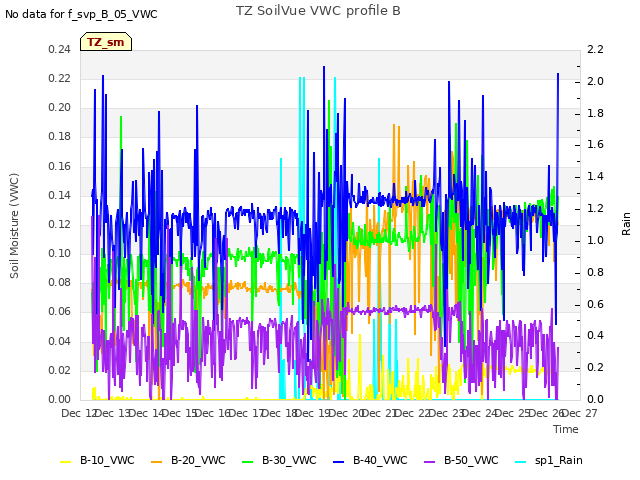Click the Soil Moisture (VWC) axis title
This screenshot has height=480, width=640.
14,226
